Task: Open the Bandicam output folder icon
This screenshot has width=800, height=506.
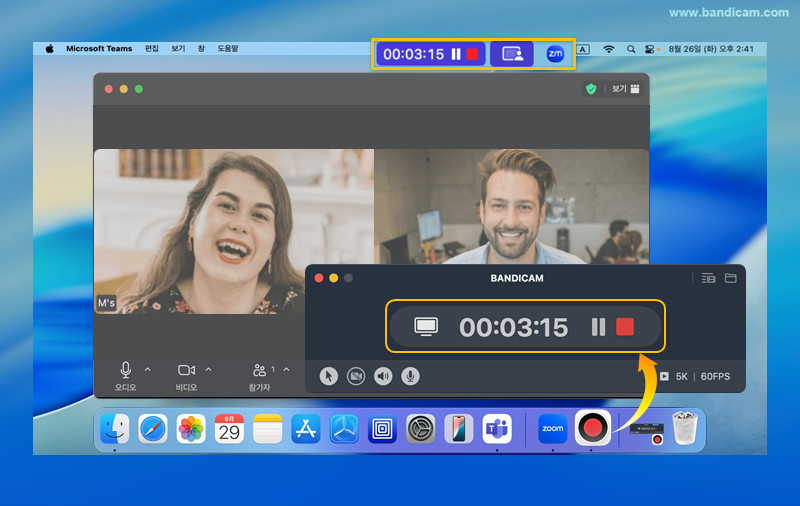Action: tap(731, 278)
